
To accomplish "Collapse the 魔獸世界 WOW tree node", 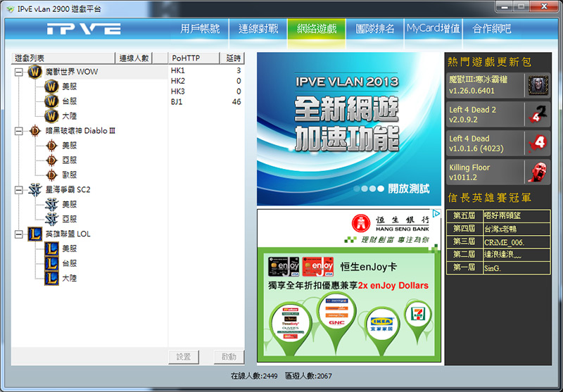I will (x=18, y=72).
